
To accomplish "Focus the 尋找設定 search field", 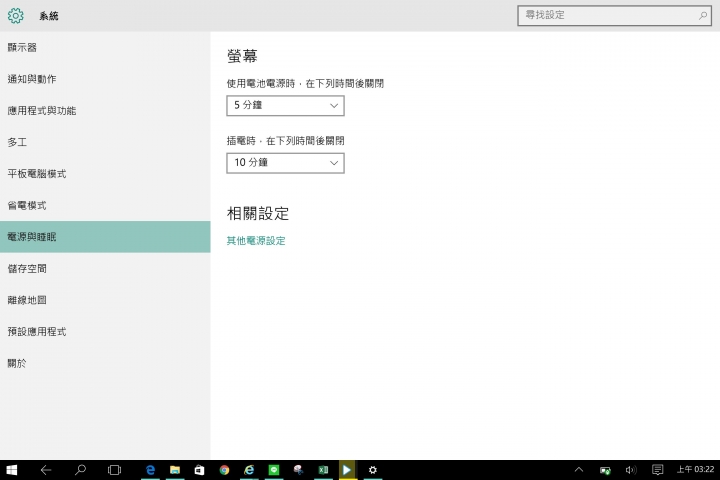I will 614,16.
